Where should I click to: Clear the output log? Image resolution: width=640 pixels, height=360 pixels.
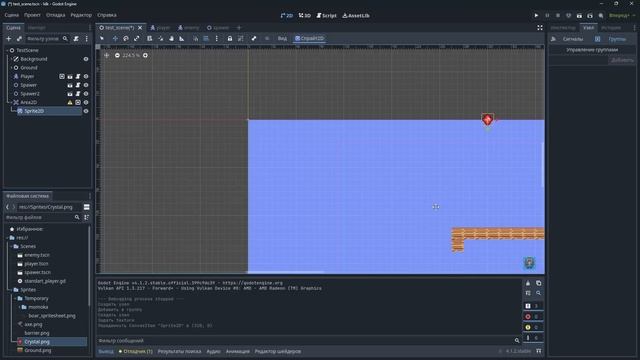click(528, 283)
